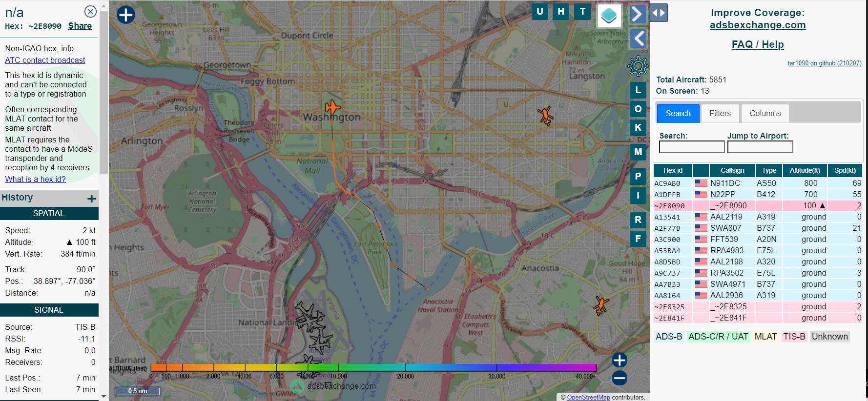The width and height of the screenshot is (868, 401).
Task: Open tar1090 on github link
Action: 825,63
